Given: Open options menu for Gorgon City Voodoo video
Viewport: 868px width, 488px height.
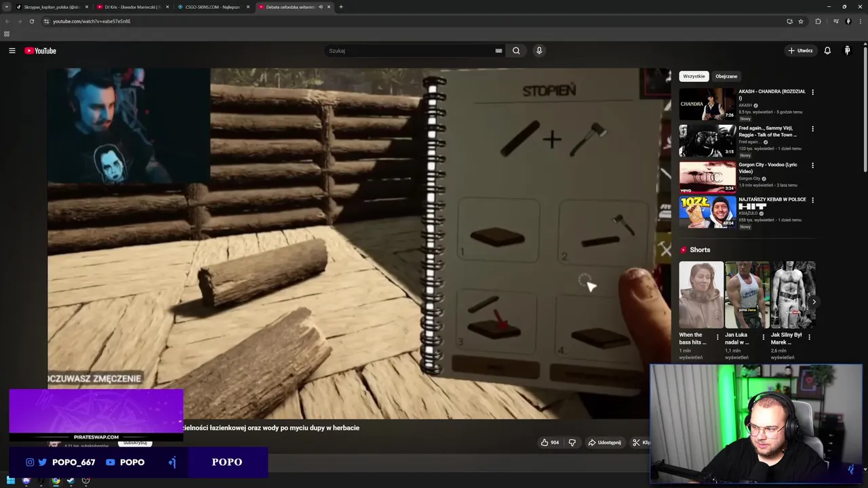Looking at the screenshot, I should [x=812, y=165].
